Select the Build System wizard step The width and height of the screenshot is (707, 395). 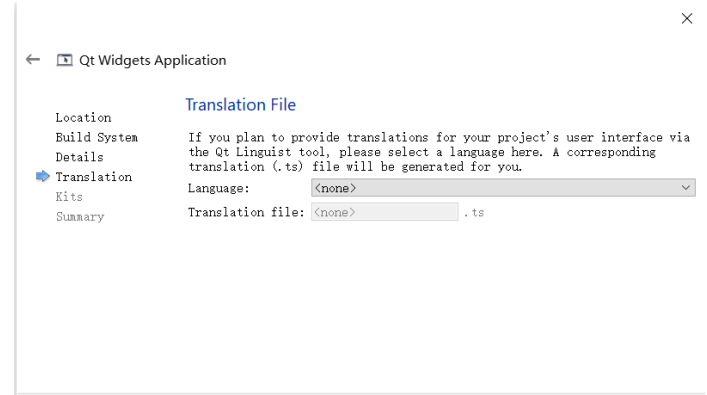[x=97, y=138]
